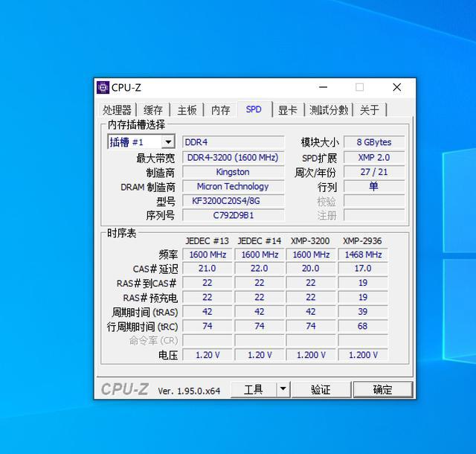Minimize the CPU-Z window
The height and width of the screenshot is (454, 476).
click(x=323, y=88)
